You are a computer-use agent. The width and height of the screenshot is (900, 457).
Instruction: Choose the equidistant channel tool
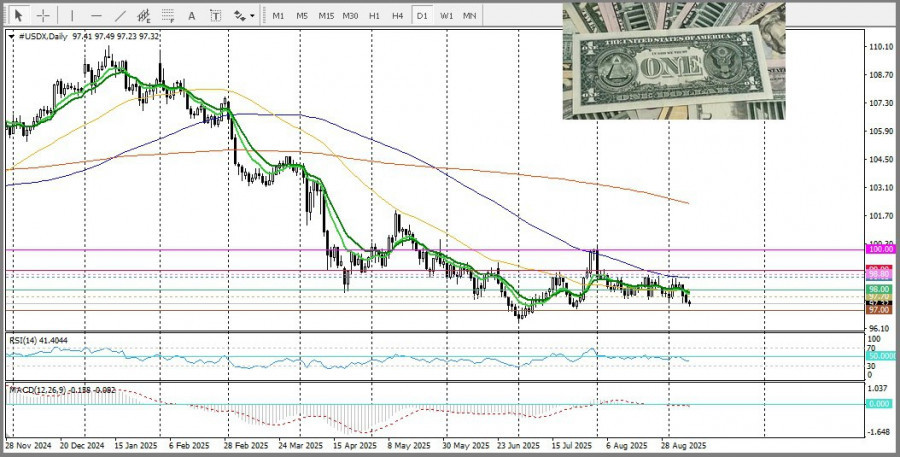[145, 16]
